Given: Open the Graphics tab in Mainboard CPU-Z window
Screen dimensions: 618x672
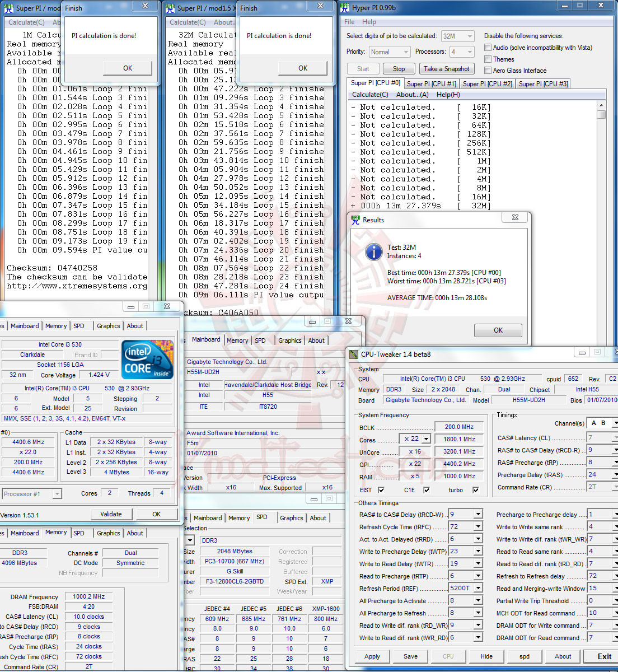Looking at the screenshot, I should (290, 340).
